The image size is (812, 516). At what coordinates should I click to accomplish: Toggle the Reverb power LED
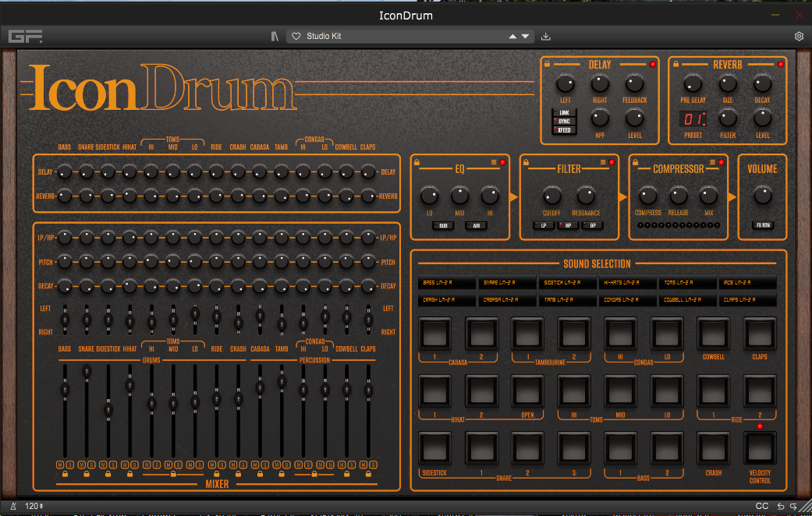781,64
